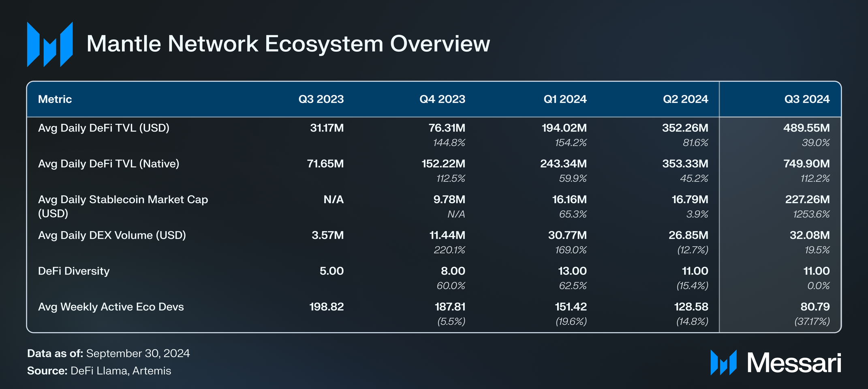Click the Metric column header

(55, 99)
